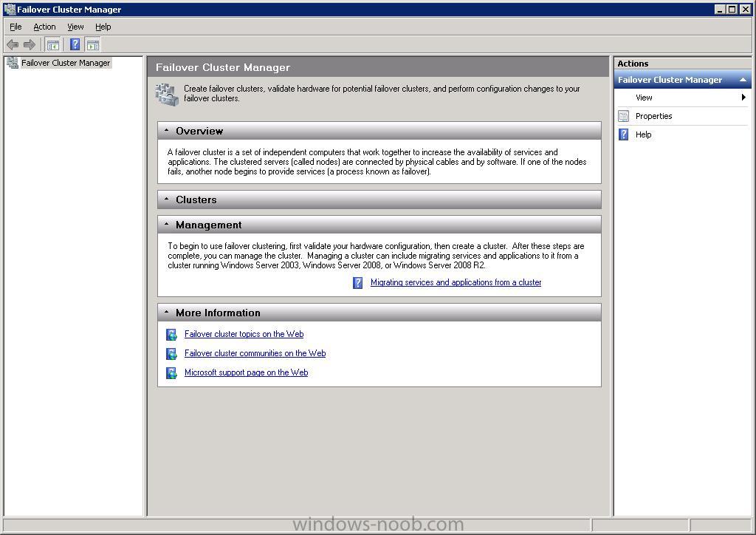Expand the View submenu arrow in Actions
Screen dimensions: 756x535
743,98
